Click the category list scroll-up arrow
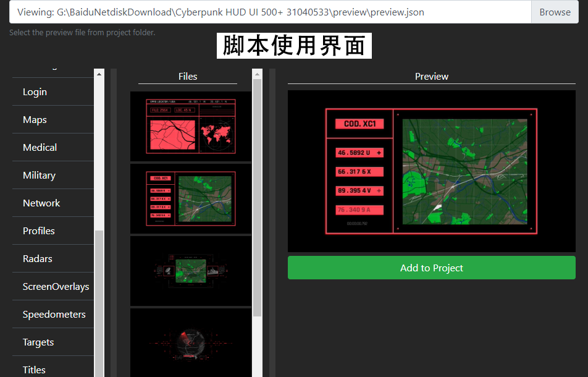The image size is (588, 377). click(99, 74)
